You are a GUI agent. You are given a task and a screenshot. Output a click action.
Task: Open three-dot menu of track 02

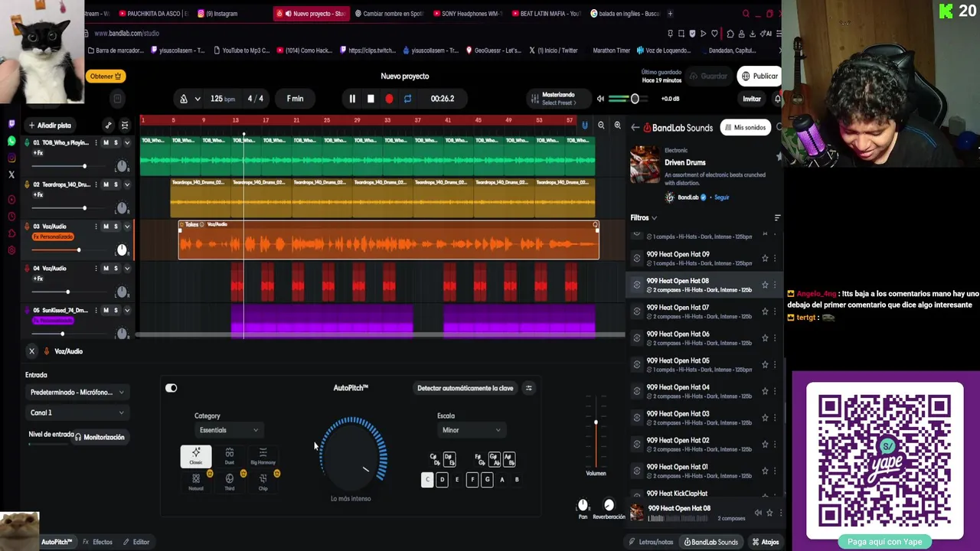(96, 184)
